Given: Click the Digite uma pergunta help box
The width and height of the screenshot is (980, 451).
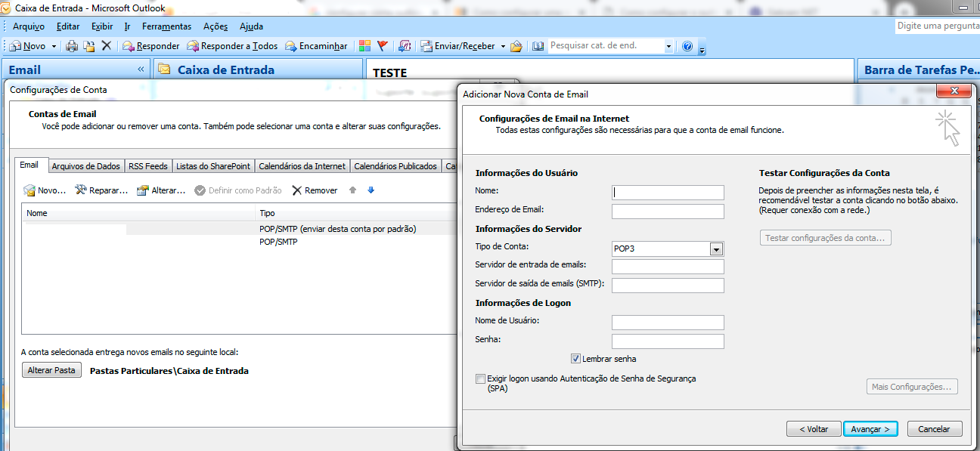Looking at the screenshot, I should [937, 26].
